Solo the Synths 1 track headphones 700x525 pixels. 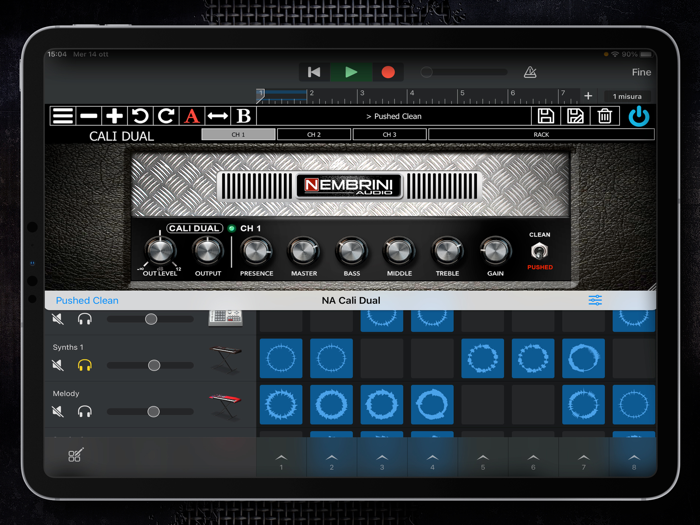coord(85,365)
